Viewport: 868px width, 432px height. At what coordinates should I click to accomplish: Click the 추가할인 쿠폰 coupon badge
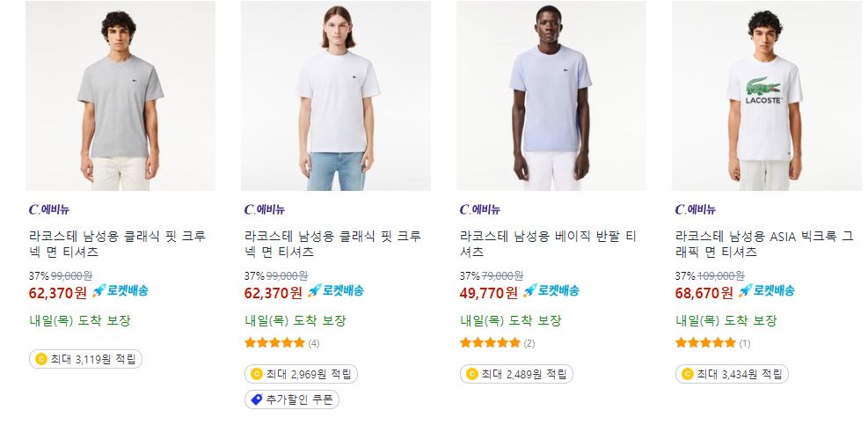pos(292,399)
